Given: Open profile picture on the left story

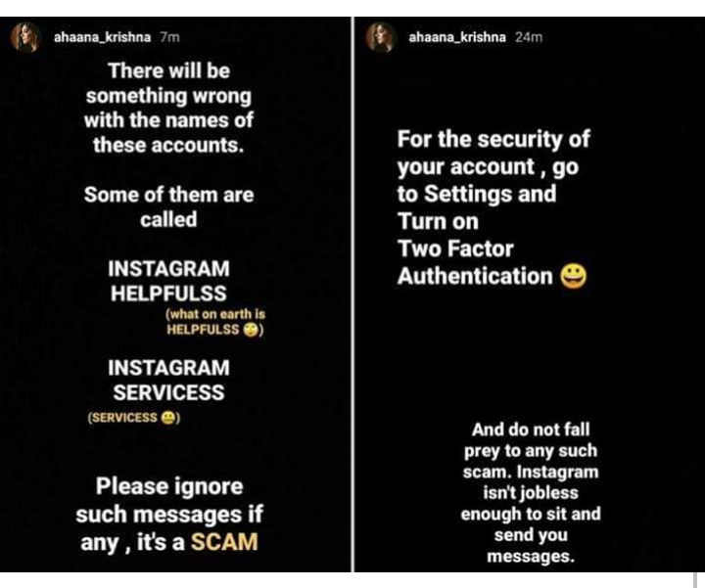Looking at the screenshot, I should pos(25,37).
